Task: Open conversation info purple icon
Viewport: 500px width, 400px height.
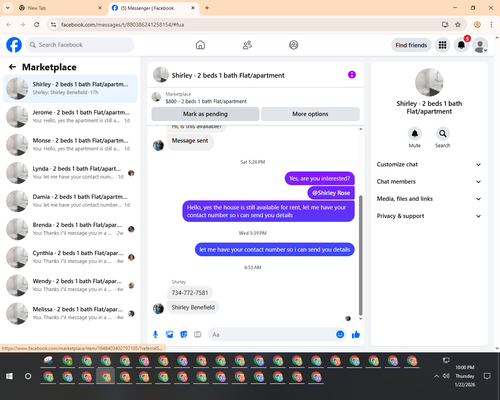Action: click(x=352, y=75)
